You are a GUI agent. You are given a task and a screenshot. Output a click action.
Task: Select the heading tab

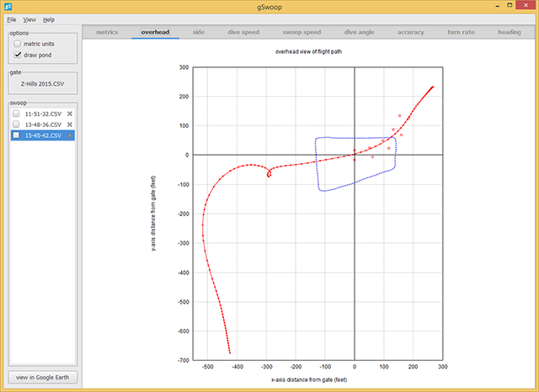[509, 32]
